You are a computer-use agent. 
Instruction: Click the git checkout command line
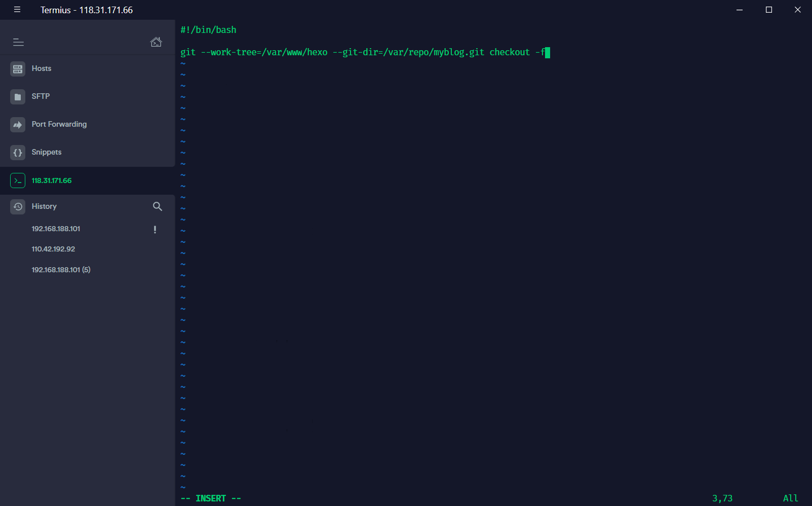(x=363, y=52)
